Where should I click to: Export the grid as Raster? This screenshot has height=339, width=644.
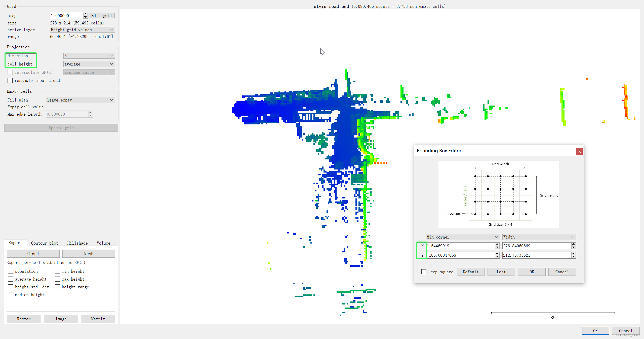(24, 319)
